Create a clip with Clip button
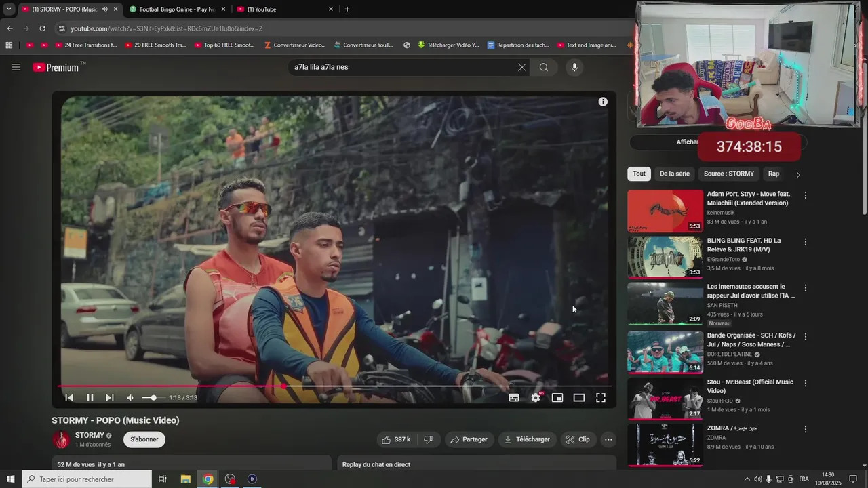Image resolution: width=868 pixels, height=488 pixels. point(578,439)
